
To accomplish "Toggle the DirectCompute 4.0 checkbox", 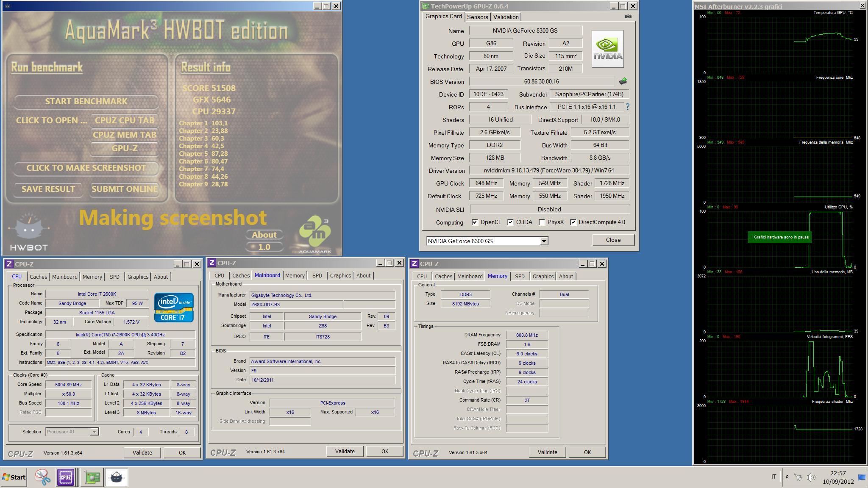I will 573,222.
